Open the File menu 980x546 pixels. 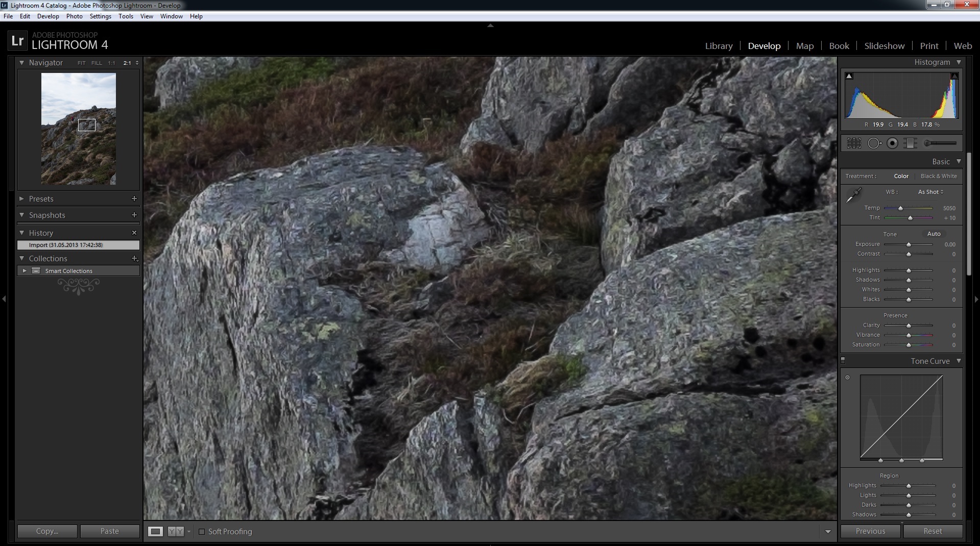pos(8,16)
